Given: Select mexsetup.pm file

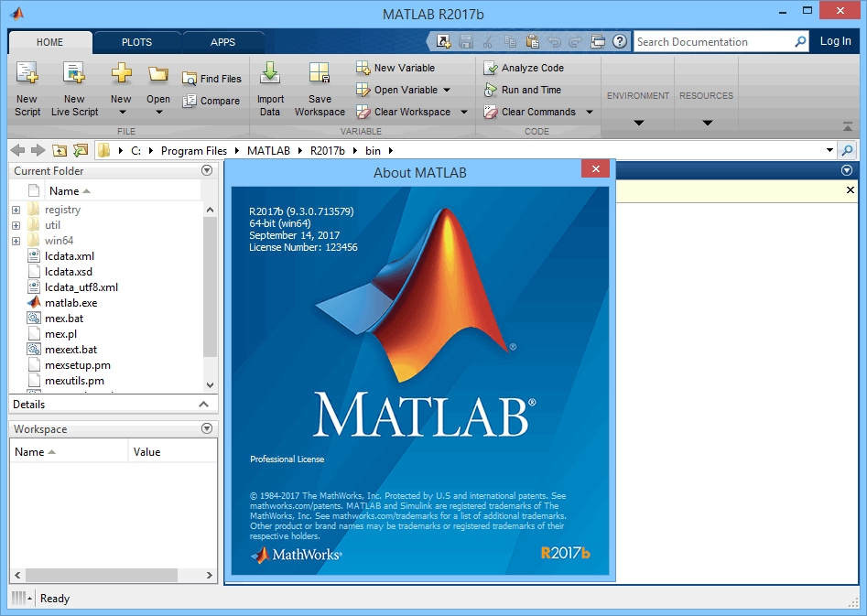Looking at the screenshot, I should [78, 365].
